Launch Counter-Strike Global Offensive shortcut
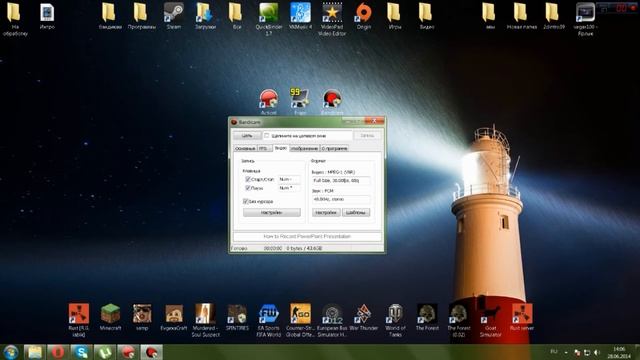640x360 pixels. [300, 320]
